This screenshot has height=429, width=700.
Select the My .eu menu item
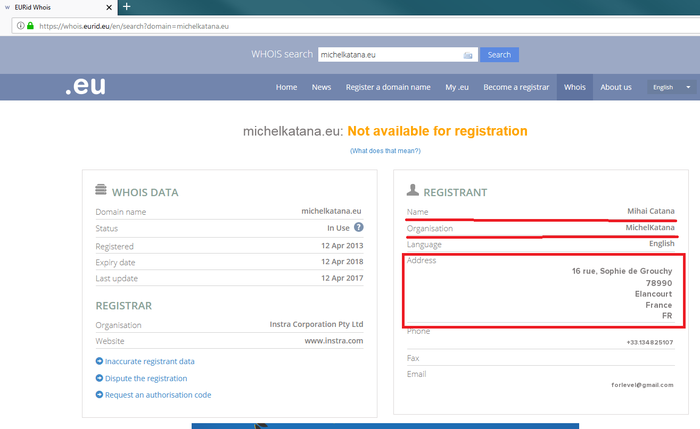tap(457, 87)
